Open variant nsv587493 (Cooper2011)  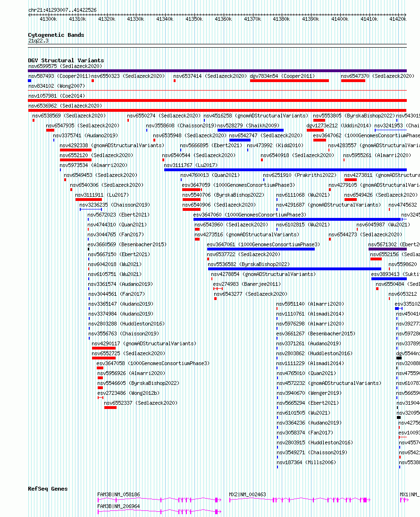pos(59,76)
